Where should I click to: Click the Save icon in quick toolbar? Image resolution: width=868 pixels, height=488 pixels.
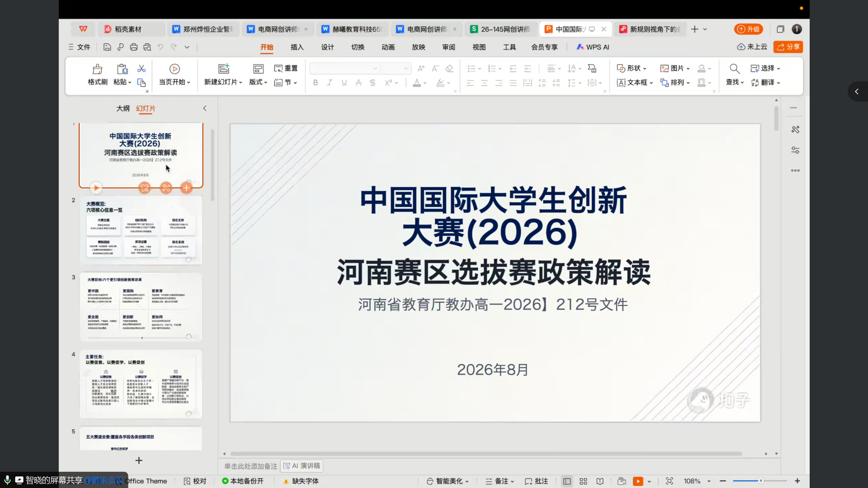point(107,47)
